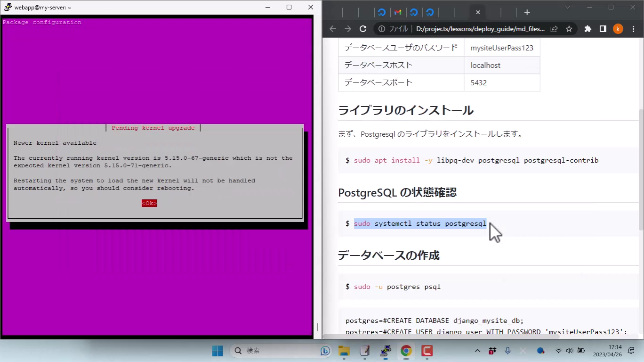Close the active browser tab
Image resolution: width=644 pixels, height=362 pixels.
click(478, 12)
